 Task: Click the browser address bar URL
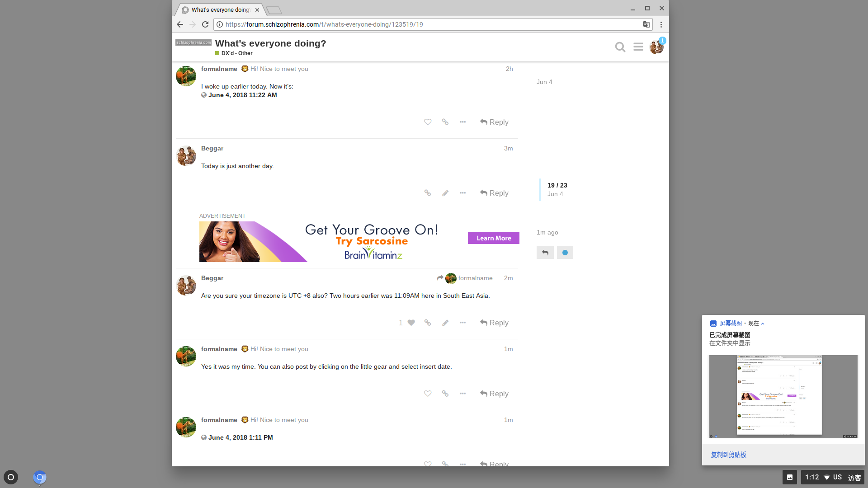point(324,24)
